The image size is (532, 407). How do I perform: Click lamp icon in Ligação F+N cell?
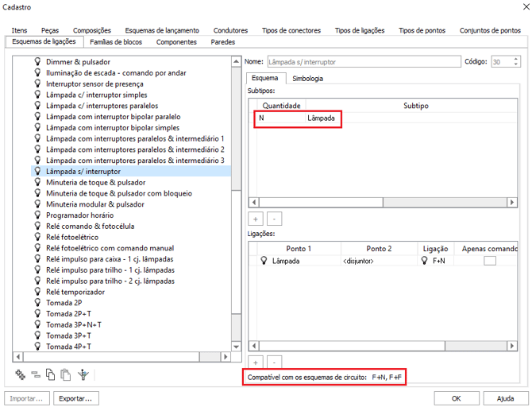pyautogui.click(x=425, y=261)
